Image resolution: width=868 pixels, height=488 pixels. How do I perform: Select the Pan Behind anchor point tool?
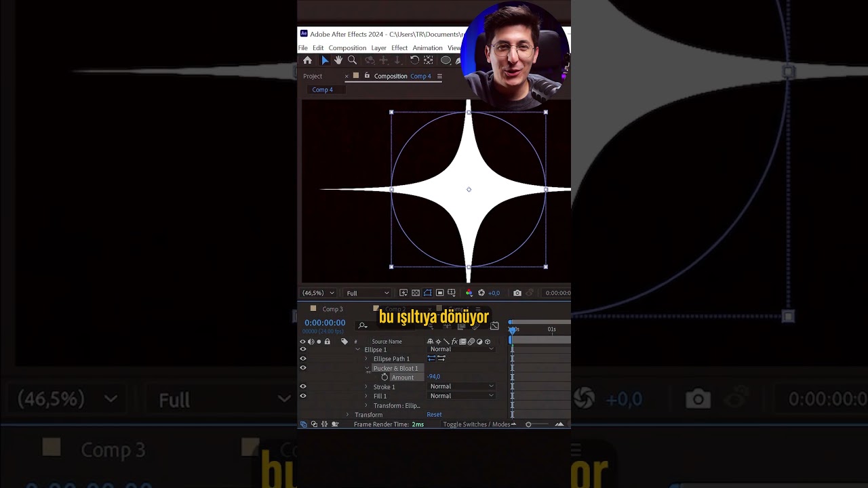pos(428,60)
